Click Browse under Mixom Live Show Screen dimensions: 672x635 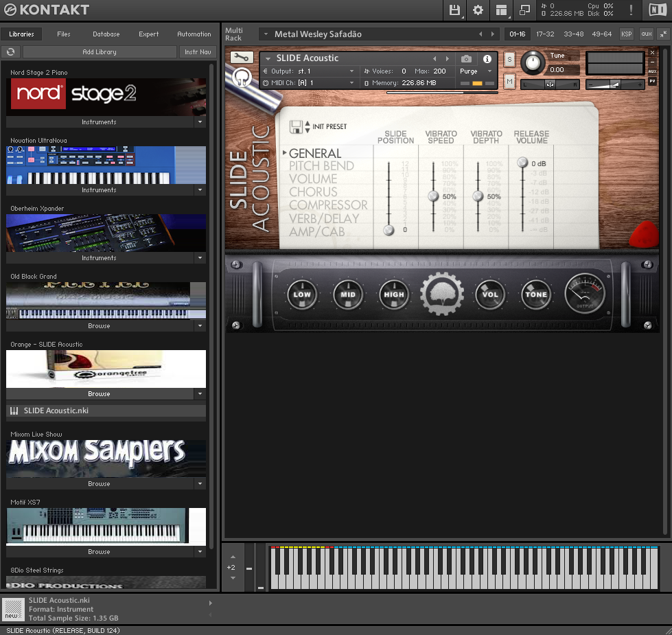click(100, 484)
